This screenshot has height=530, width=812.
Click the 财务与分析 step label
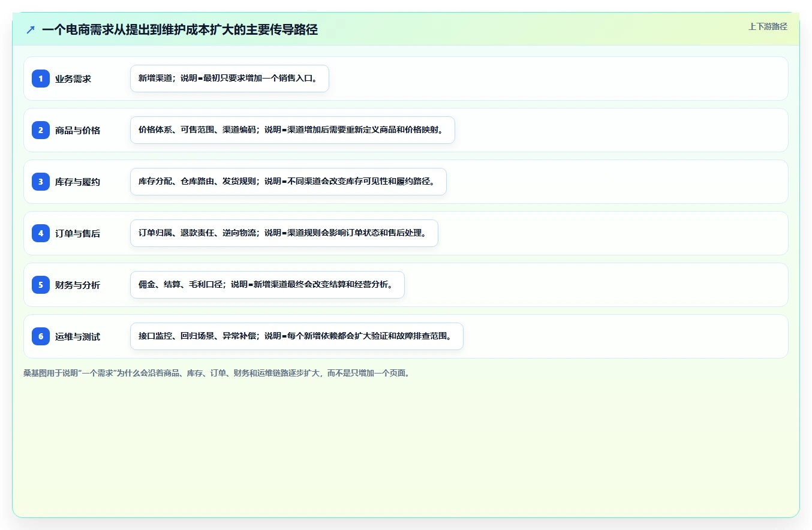click(x=78, y=285)
